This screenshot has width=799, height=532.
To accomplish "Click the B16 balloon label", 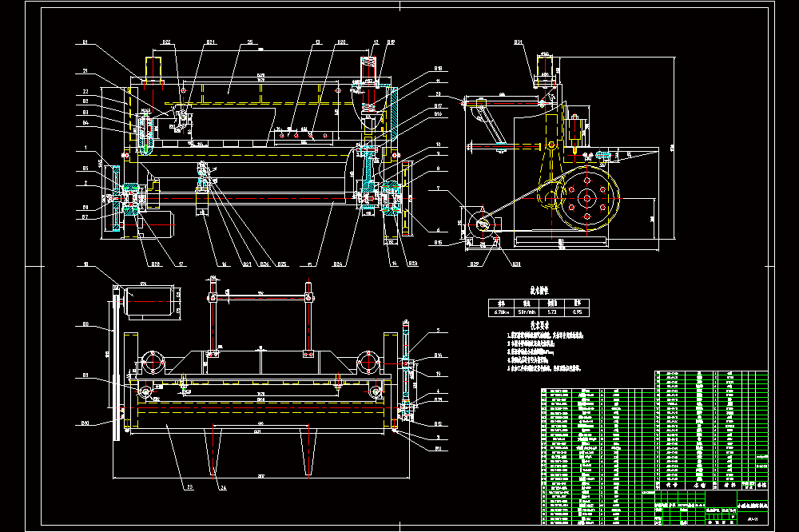I will 438,114.
